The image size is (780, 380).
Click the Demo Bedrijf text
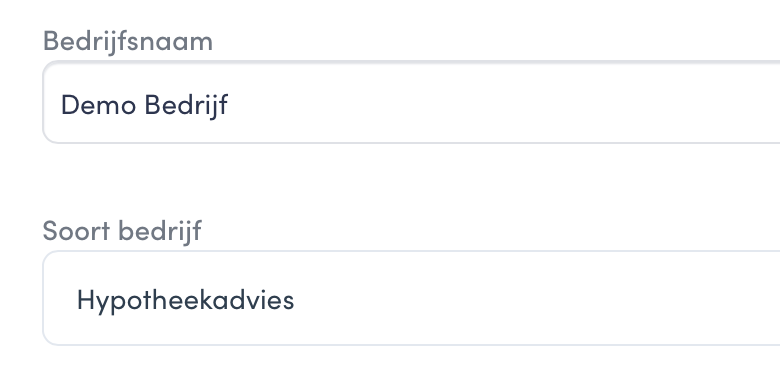tap(144, 105)
